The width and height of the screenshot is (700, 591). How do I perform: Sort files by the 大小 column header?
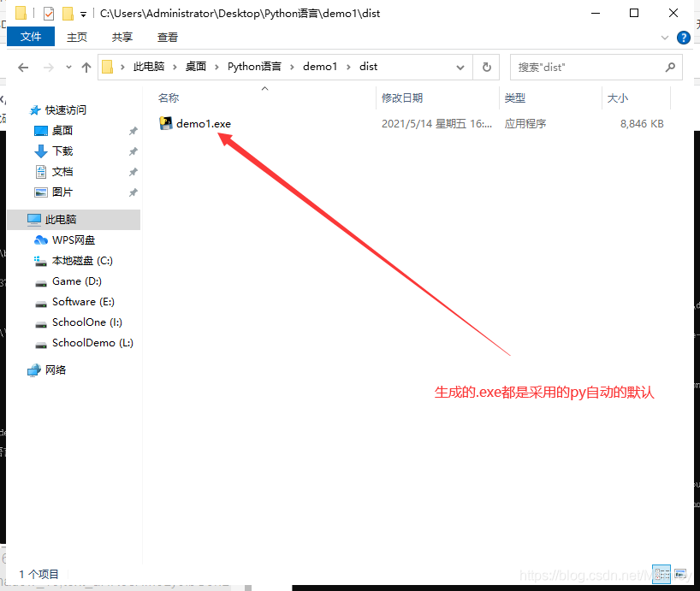619,98
